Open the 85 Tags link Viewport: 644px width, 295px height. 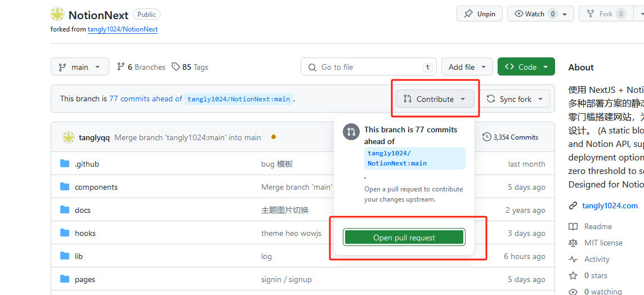(x=190, y=67)
